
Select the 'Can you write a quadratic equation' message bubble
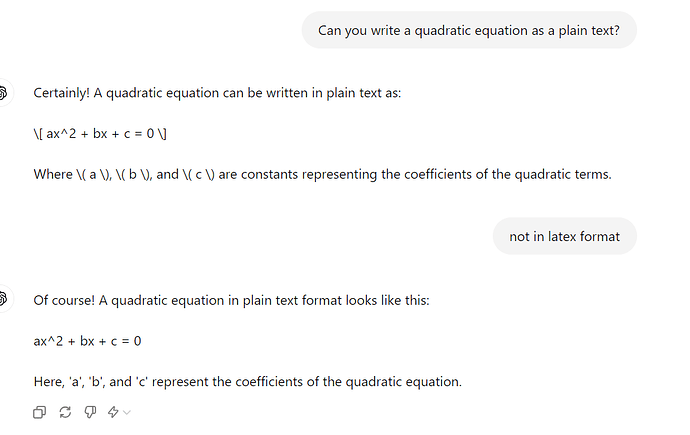[468, 30]
